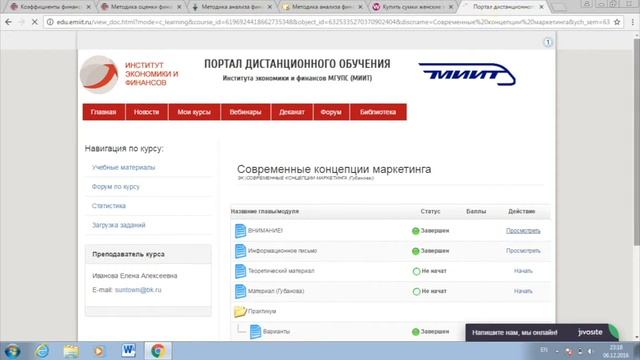Click the Варианты item title
The image size is (640, 360).
tap(276, 331)
